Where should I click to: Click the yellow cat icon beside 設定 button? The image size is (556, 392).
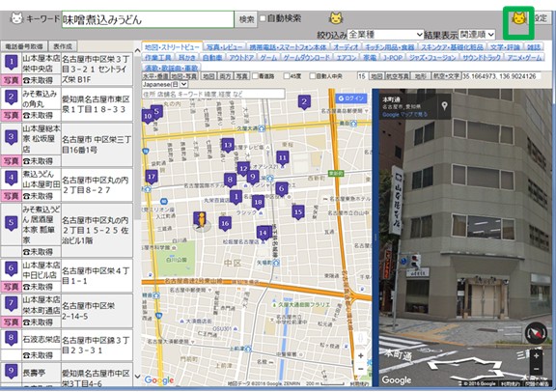518,18
